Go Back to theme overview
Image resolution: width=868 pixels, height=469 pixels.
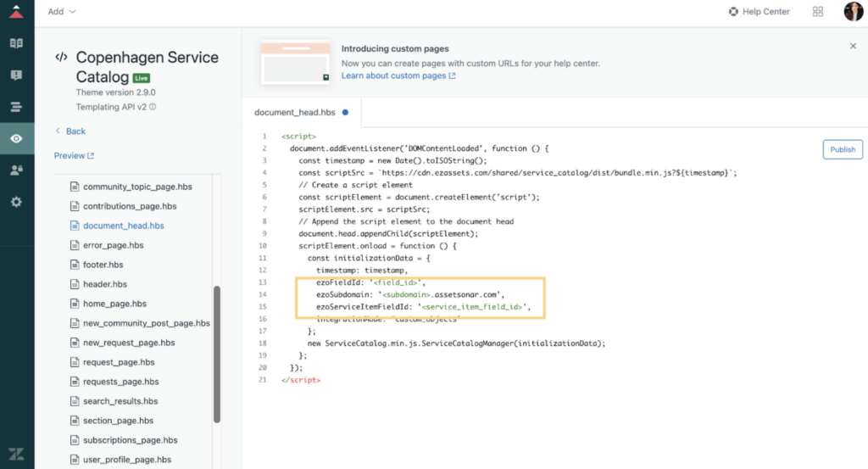pyautogui.click(x=70, y=131)
